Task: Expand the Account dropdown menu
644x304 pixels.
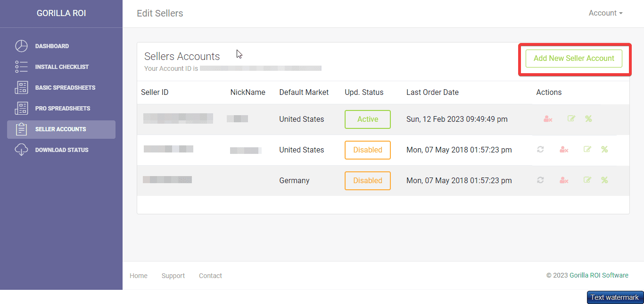Action: pos(605,13)
